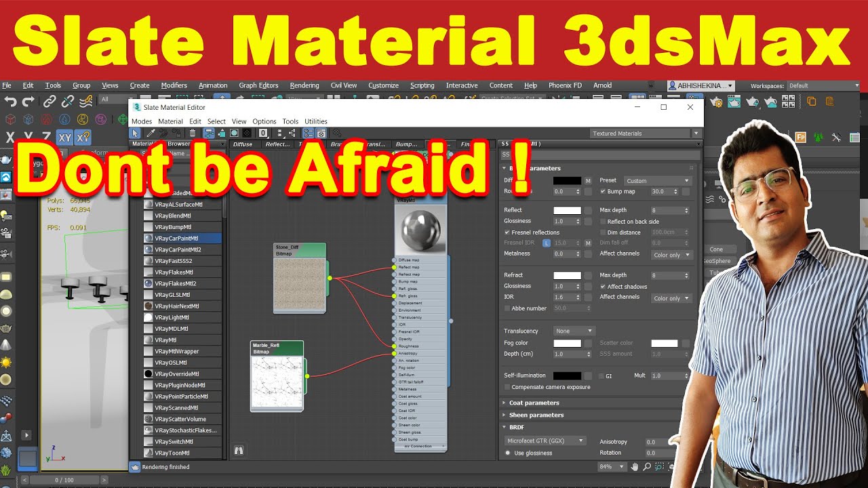This screenshot has width=868, height=488.
Task: Click the white Refract color swatch
Action: 567,276
